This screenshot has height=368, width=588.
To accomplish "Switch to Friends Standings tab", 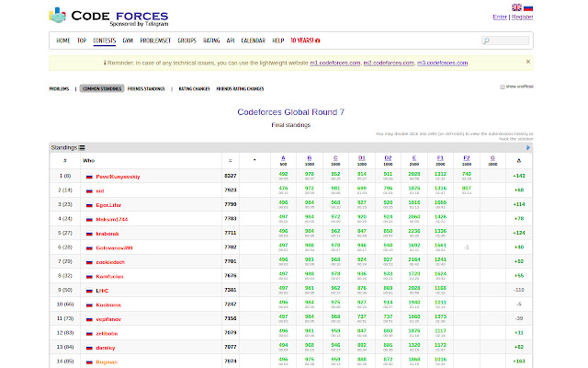I will [x=146, y=89].
